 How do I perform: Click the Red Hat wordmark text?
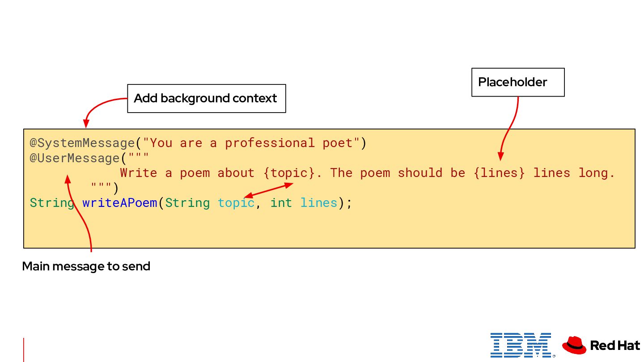tap(615, 345)
